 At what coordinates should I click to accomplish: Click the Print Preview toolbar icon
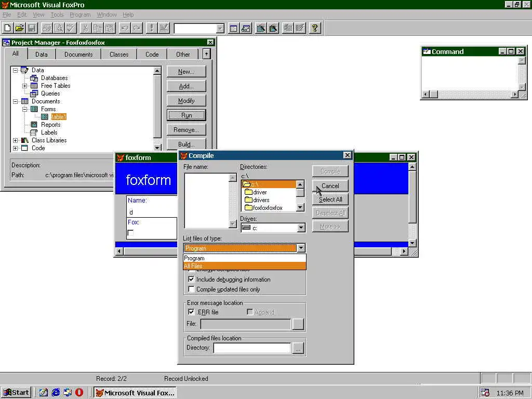(59, 28)
